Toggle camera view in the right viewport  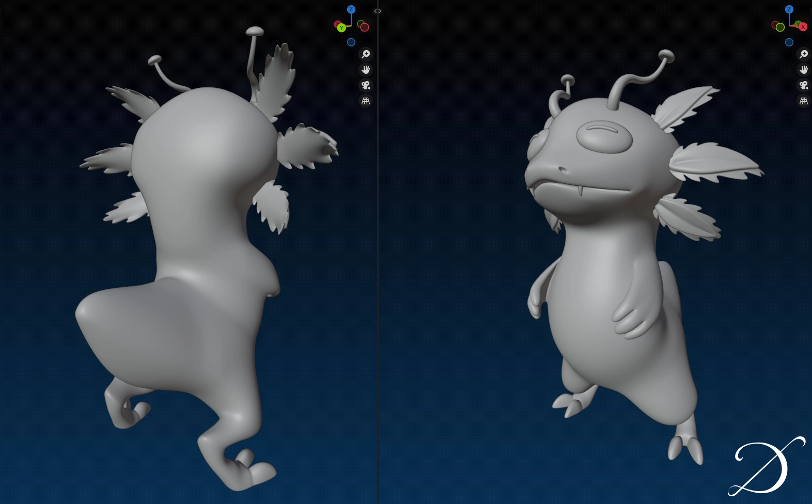804,85
